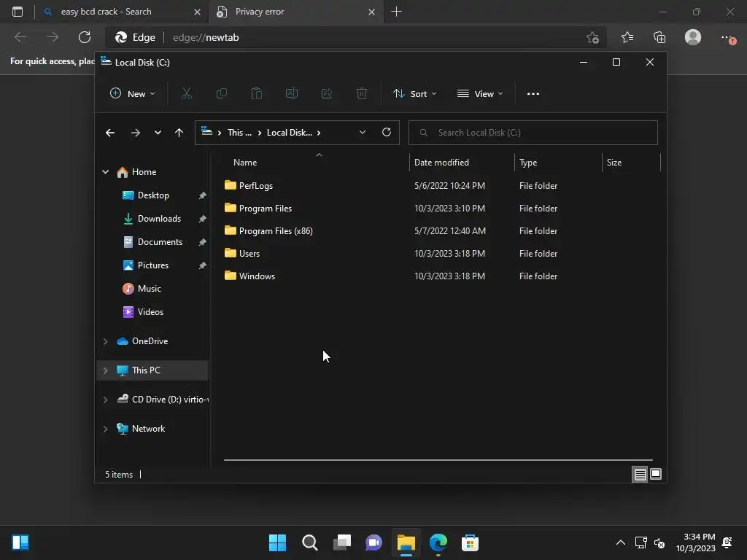Click the Cut scissors icon in File Explorer toolbar
Viewport: 747px width, 560px height.
point(186,94)
